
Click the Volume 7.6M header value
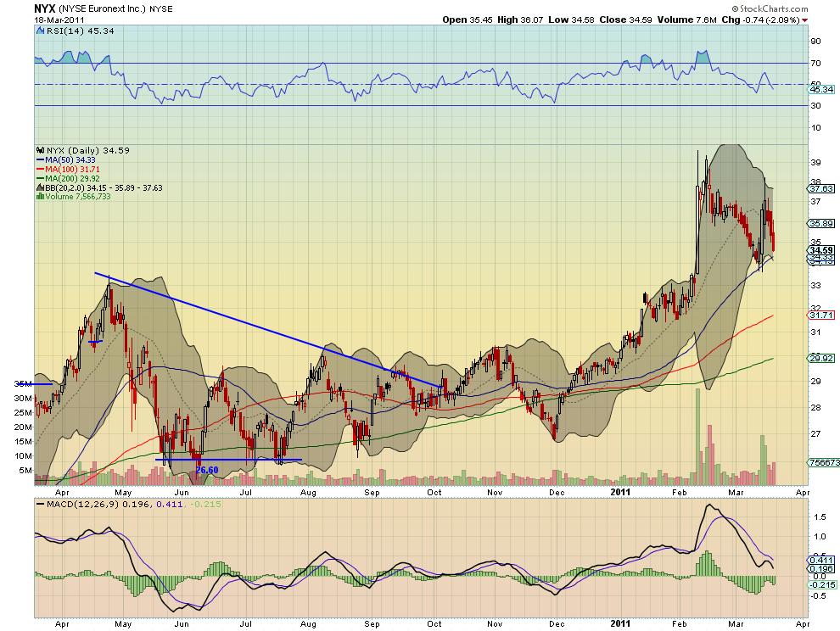pyautogui.click(x=686, y=20)
